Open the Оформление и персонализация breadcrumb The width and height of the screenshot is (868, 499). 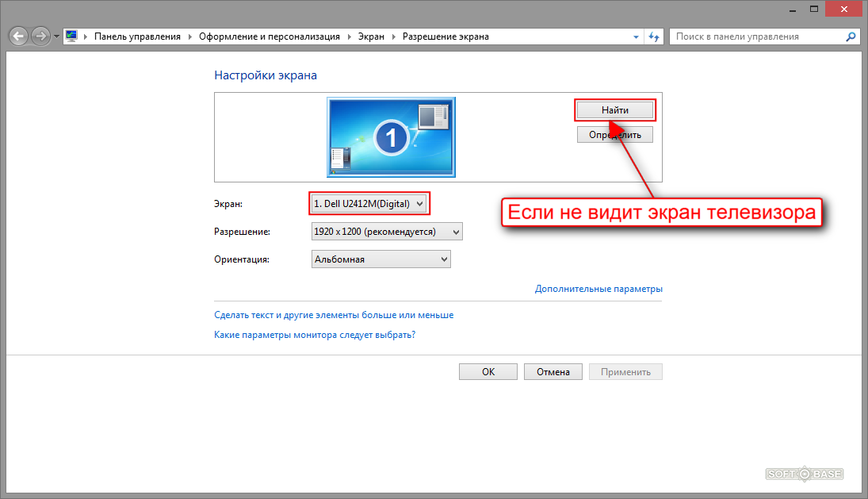pyautogui.click(x=269, y=36)
